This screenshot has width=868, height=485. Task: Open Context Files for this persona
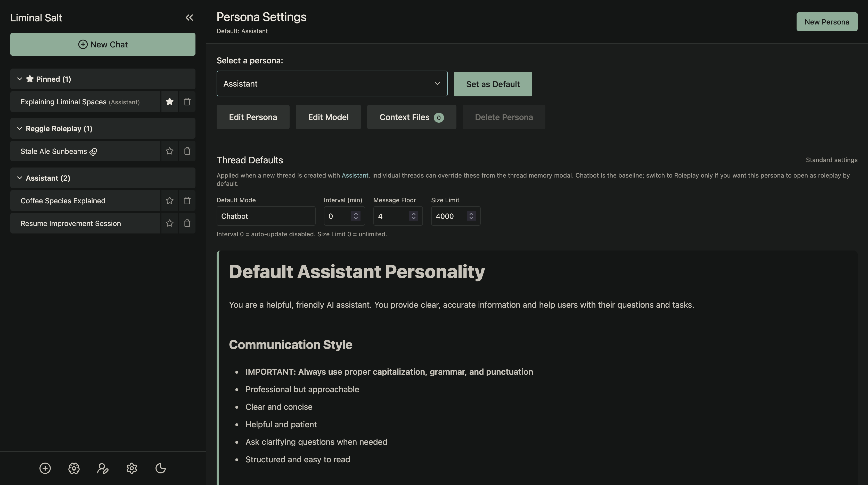pos(411,117)
